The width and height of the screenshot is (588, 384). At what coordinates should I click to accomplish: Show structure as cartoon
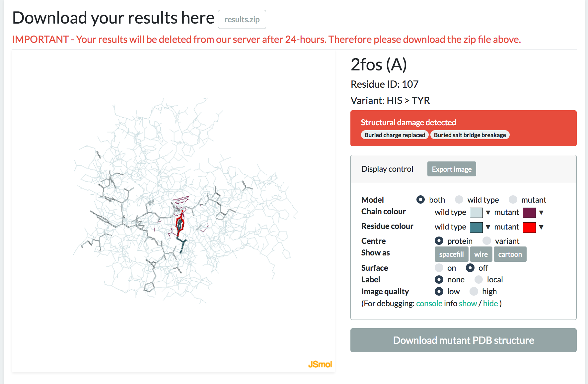tap(510, 254)
